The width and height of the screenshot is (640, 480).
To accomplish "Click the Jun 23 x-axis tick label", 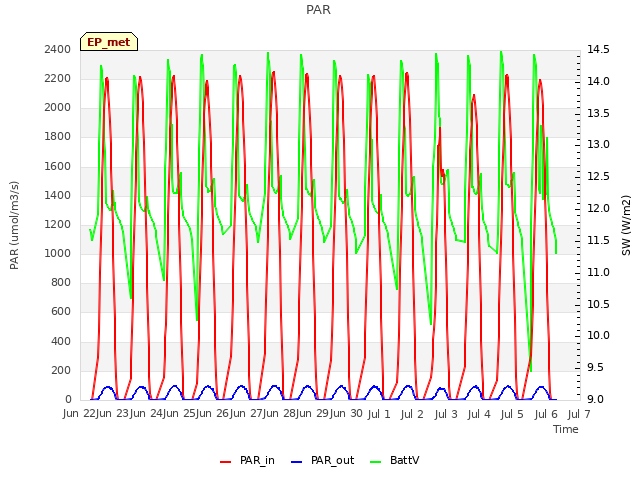I will [x=113, y=413].
